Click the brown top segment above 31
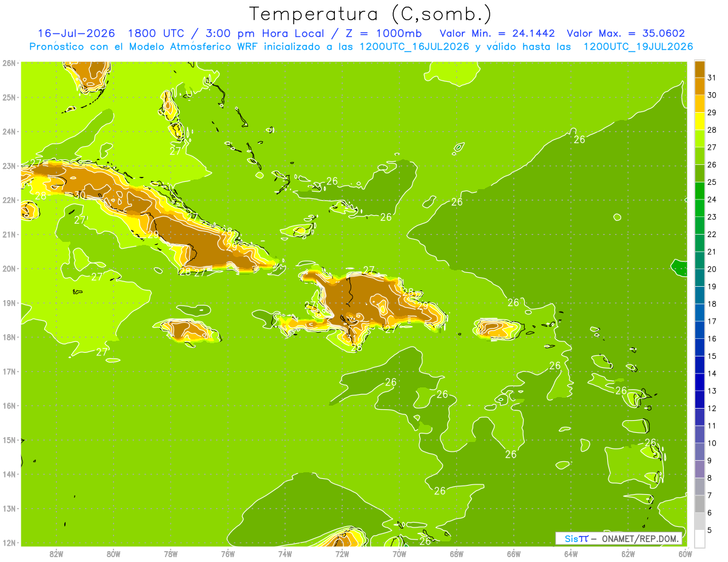The image size is (728, 562). click(x=699, y=69)
